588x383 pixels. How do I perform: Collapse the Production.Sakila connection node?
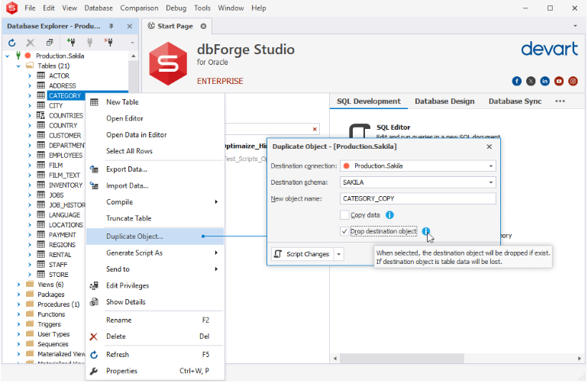point(8,56)
